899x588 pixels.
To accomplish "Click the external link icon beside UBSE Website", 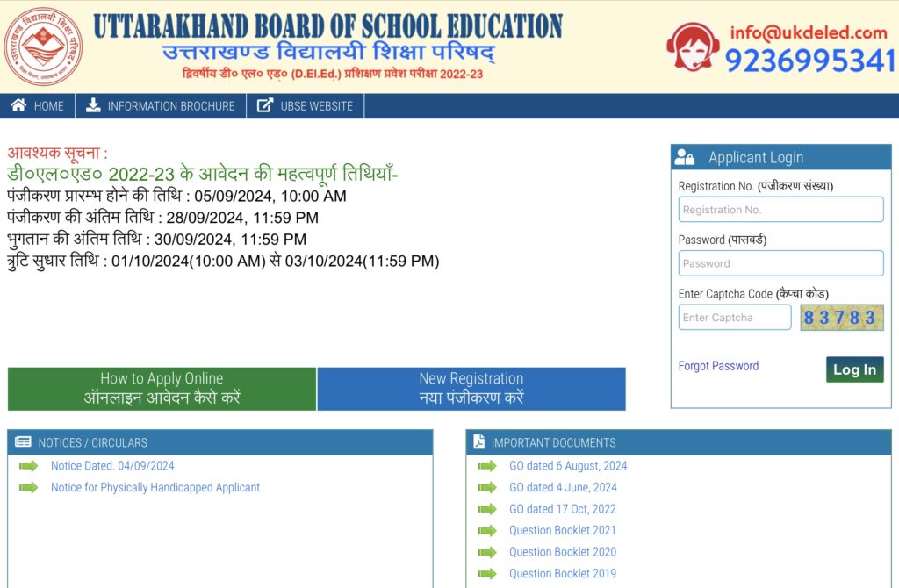I will (264, 105).
